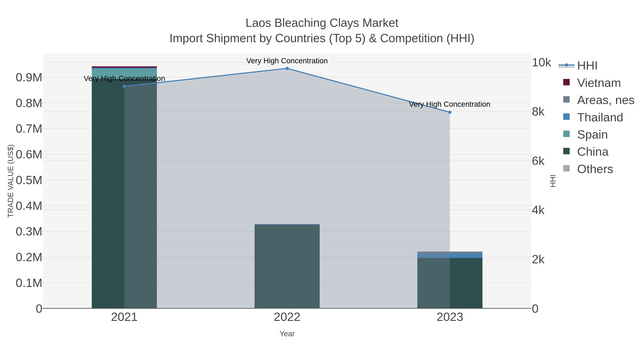This screenshot has width=644, height=362.
Task: Click the 2023 x-axis label
Action: (x=450, y=317)
